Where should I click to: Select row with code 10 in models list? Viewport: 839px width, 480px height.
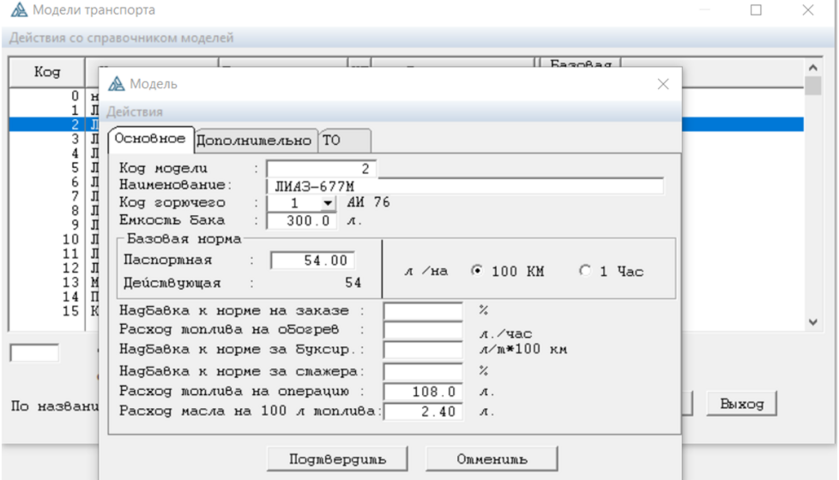pyautogui.click(x=54, y=240)
